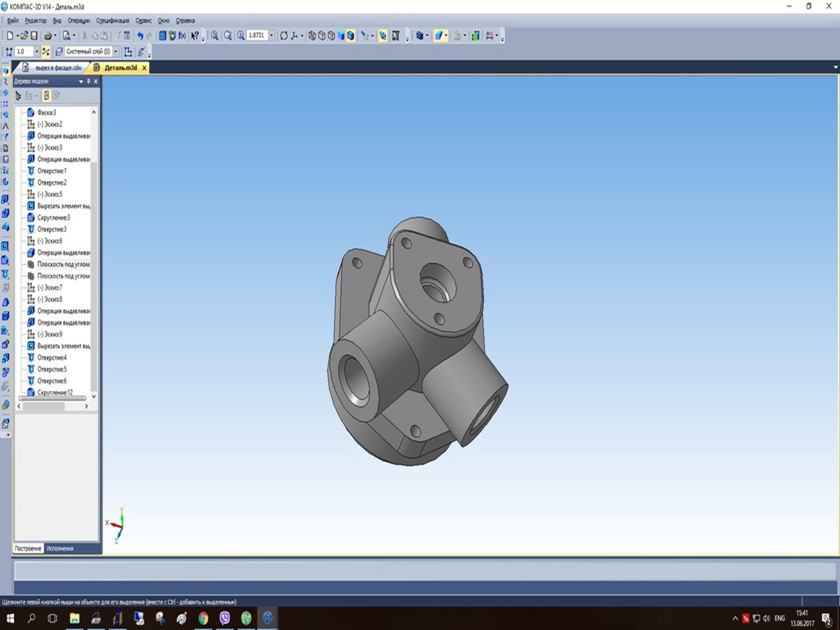Click the Variables f(x) icon

[x=182, y=36]
